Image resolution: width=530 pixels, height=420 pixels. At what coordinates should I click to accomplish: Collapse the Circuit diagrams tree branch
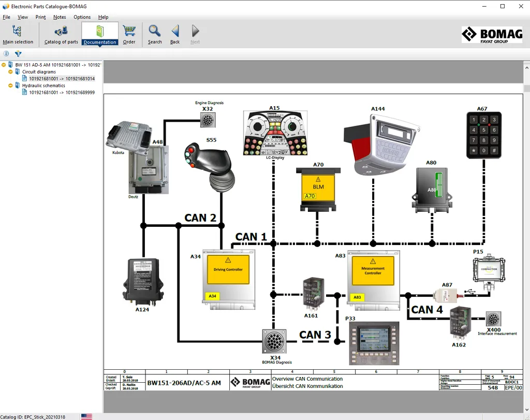coord(10,71)
